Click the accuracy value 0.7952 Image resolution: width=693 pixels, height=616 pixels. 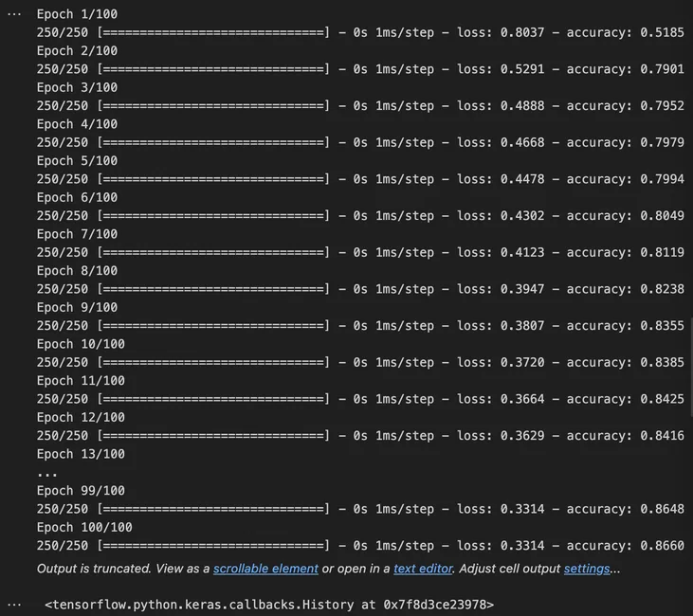pyautogui.click(x=662, y=106)
